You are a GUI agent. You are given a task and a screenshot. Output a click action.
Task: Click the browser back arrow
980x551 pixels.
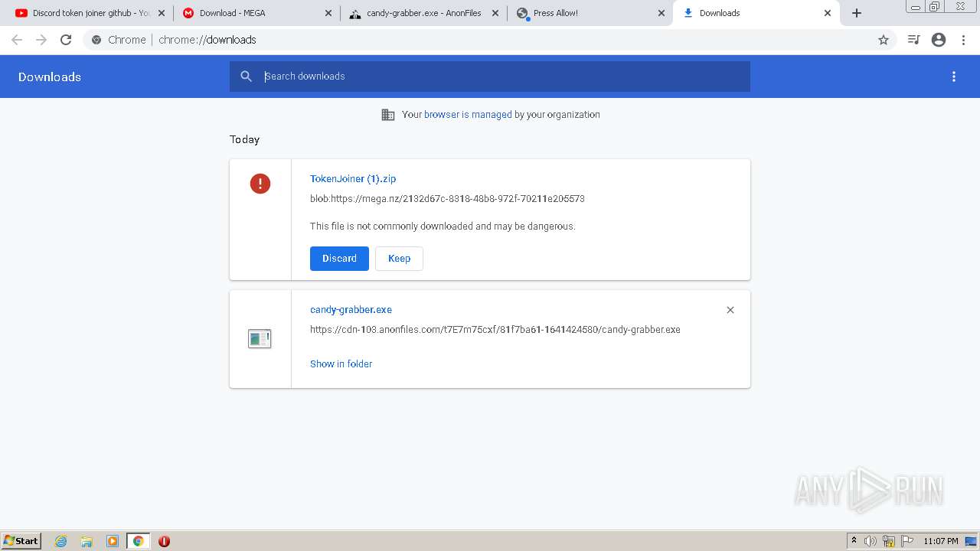tap(17, 40)
